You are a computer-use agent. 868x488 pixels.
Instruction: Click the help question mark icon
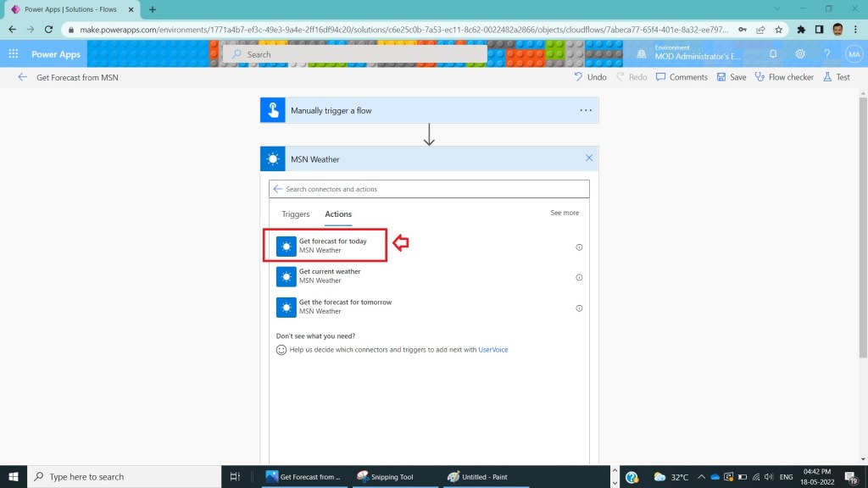[826, 54]
